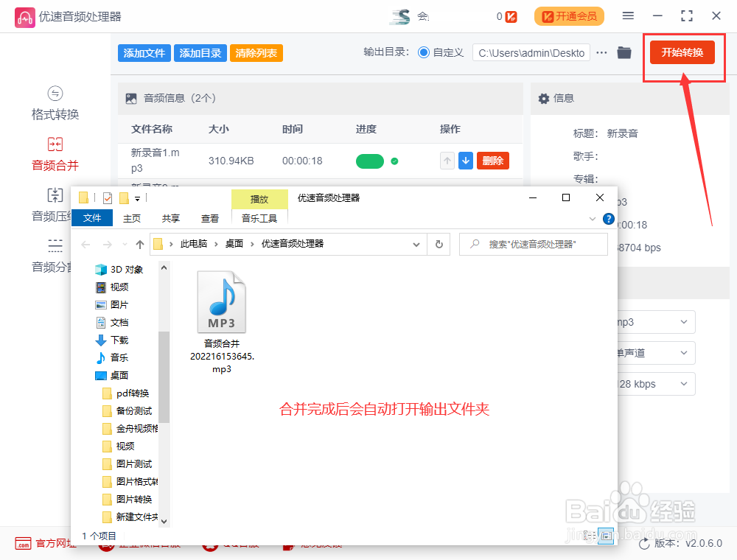Open the 音频压缩 audio compress module
The image size is (737, 560).
(52, 206)
